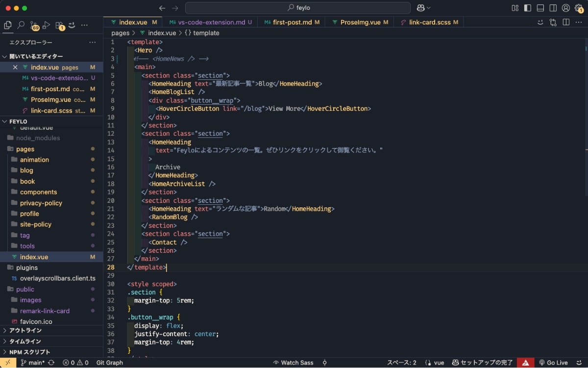Expand the タイムライン section
The width and height of the screenshot is (588, 368).
pyautogui.click(x=51, y=341)
